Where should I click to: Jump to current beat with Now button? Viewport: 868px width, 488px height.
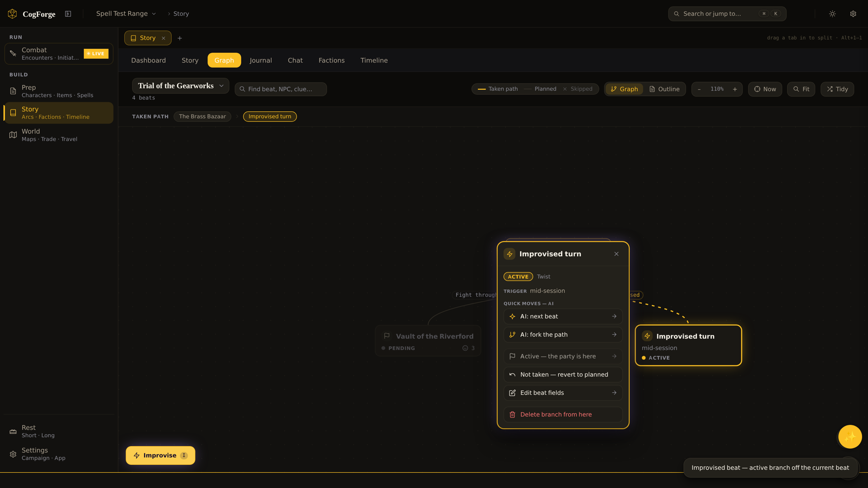pyautogui.click(x=765, y=89)
